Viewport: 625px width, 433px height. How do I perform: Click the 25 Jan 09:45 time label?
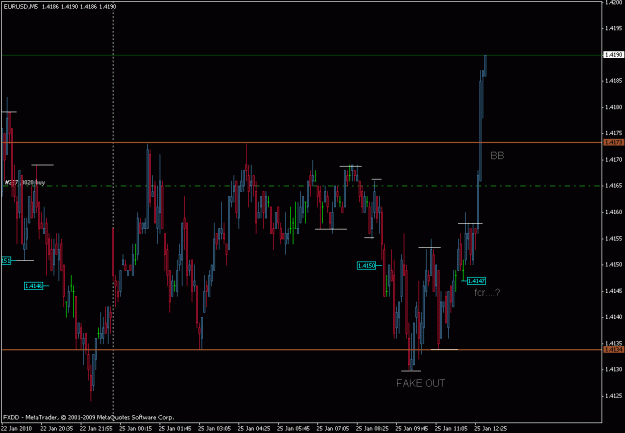click(x=412, y=429)
